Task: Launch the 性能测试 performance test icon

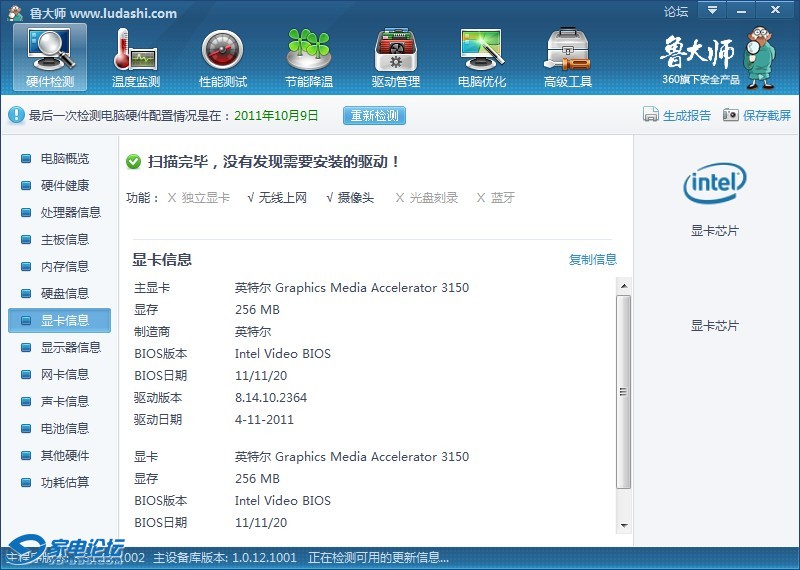Action: (222, 58)
